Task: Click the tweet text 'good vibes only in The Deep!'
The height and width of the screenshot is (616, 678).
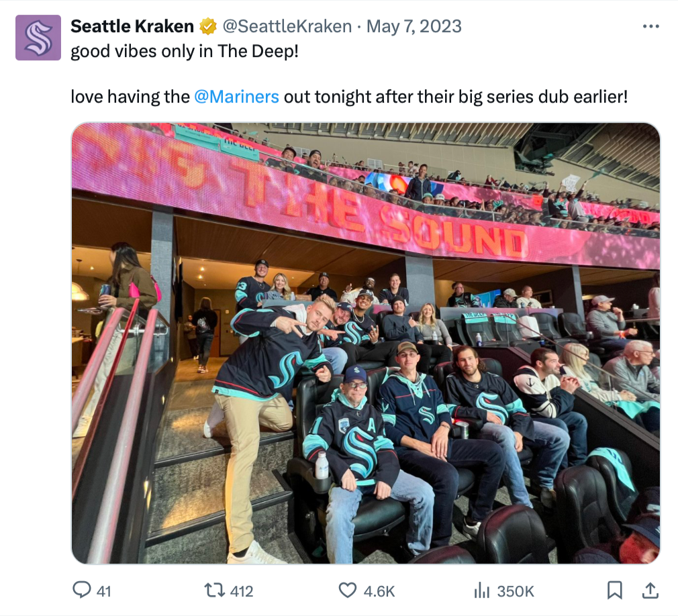Action: coord(185,51)
